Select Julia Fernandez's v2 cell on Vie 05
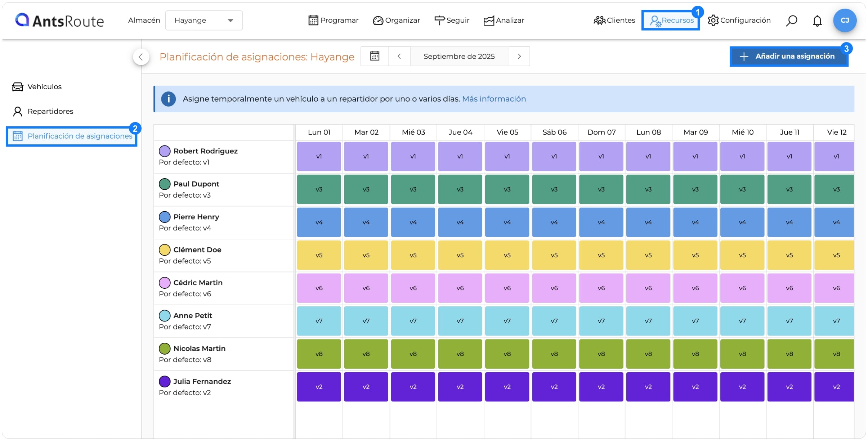 pyautogui.click(x=507, y=387)
